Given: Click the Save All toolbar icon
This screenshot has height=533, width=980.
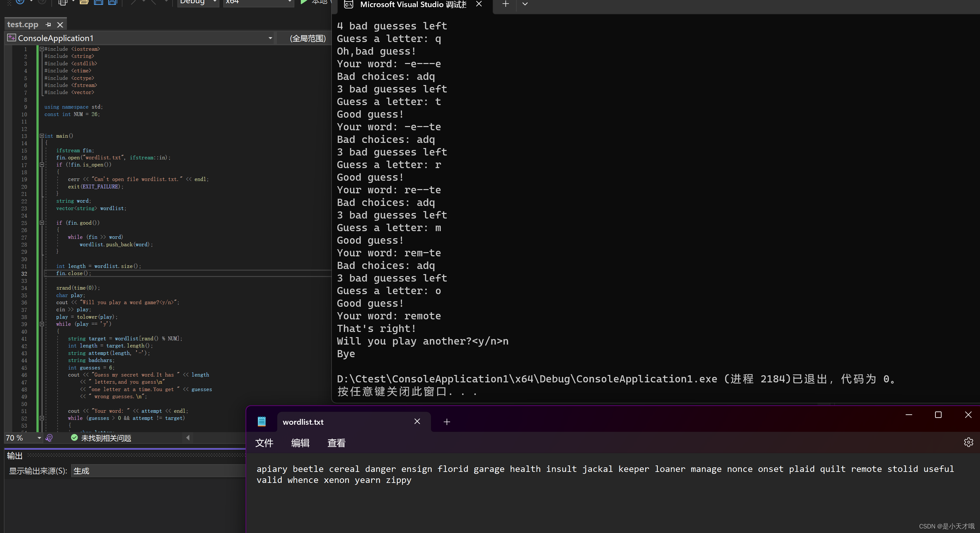Looking at the screenshot, I should click(x=112, y=3).
